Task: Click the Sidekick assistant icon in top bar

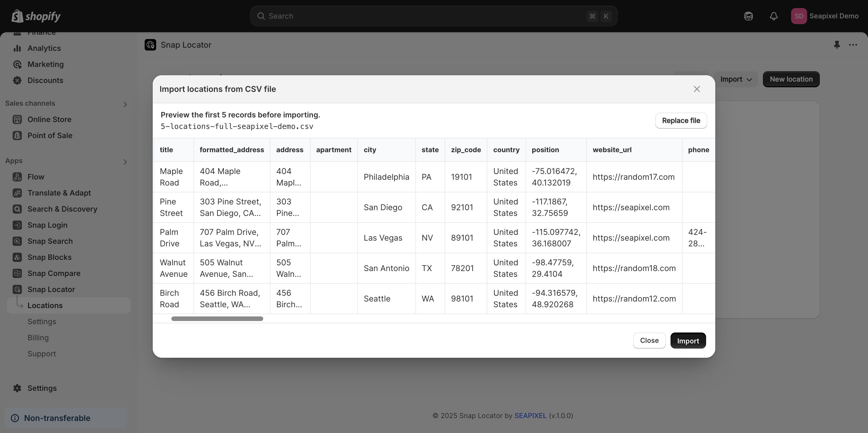Action: [748, 16]
